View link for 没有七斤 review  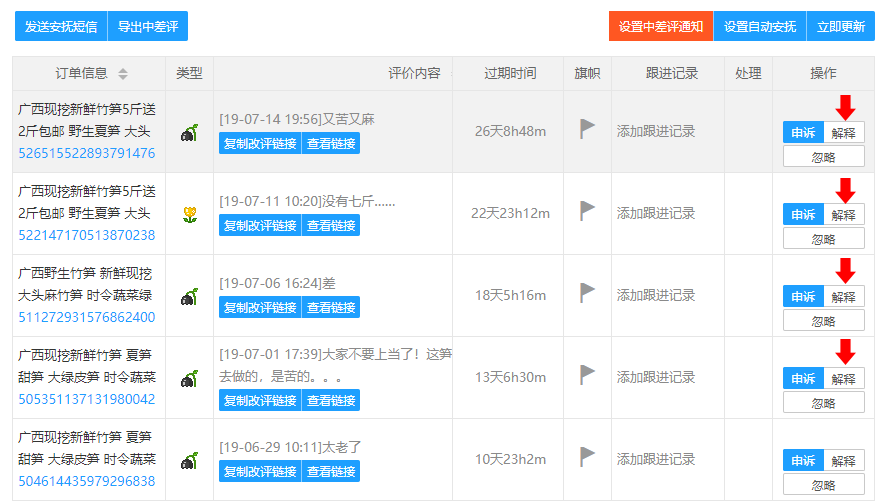[331, 225]
